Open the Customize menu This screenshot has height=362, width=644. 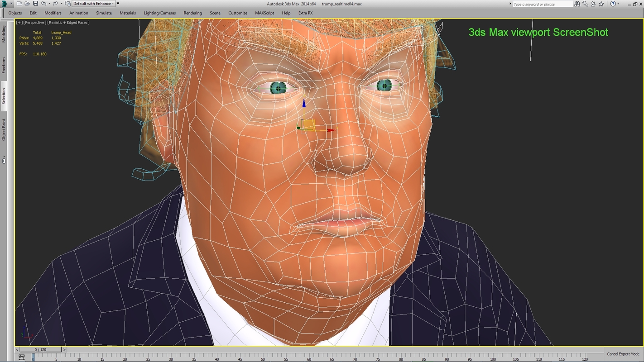(238, 13)
